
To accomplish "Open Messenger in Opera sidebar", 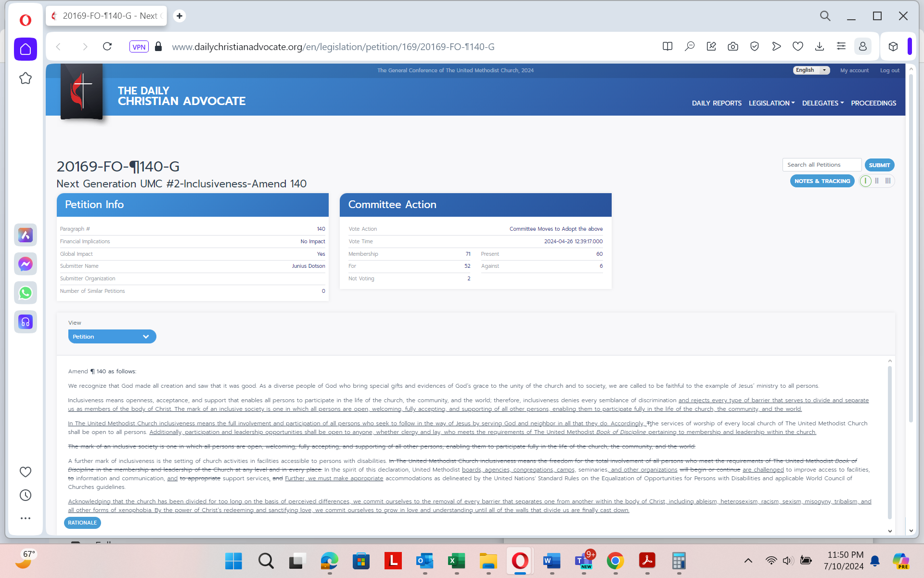I will [x=26, y=264].
